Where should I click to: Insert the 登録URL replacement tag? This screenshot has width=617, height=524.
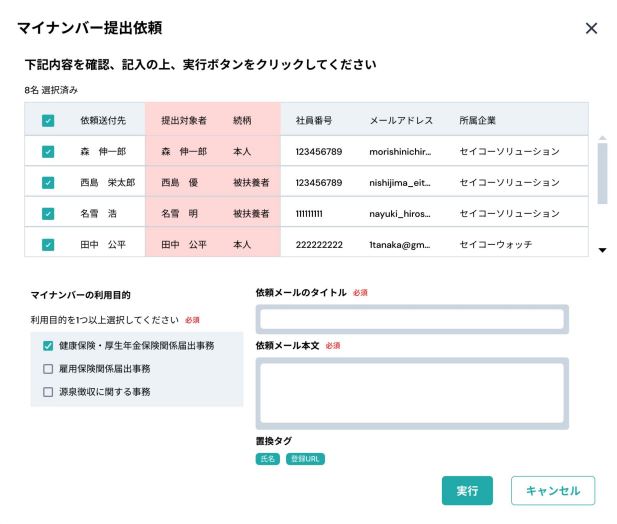tap(305, 459)
